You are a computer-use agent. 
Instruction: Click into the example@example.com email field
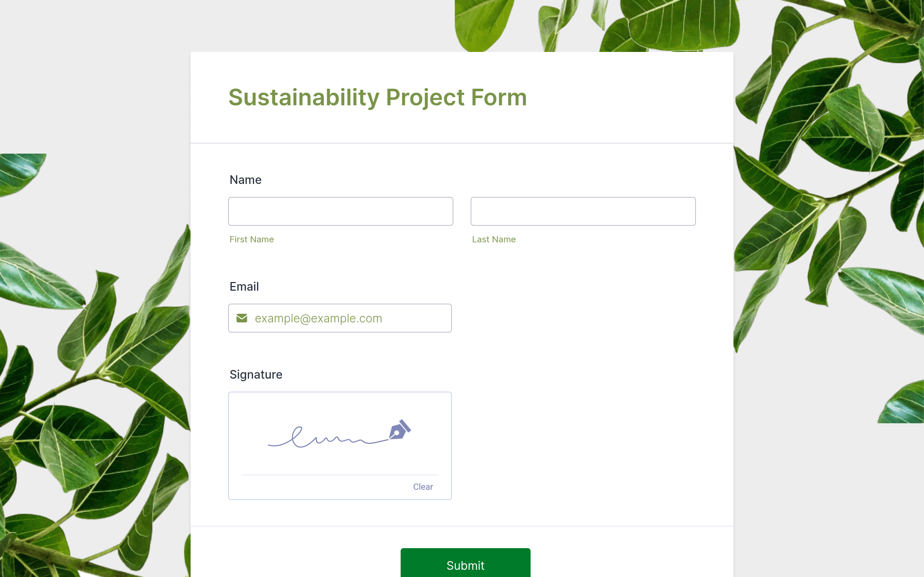click(x=340, y=318)
